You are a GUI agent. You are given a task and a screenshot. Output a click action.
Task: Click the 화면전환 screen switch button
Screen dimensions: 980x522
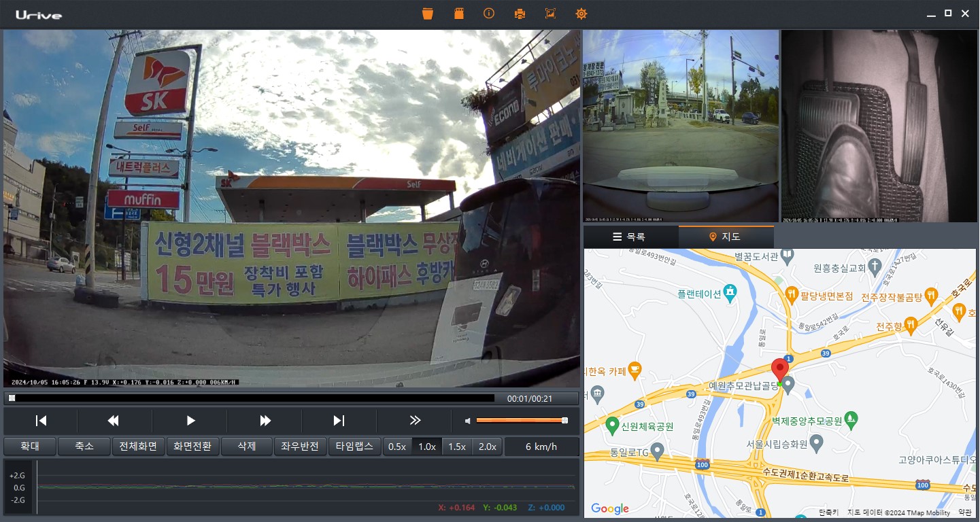click(192, 447)
